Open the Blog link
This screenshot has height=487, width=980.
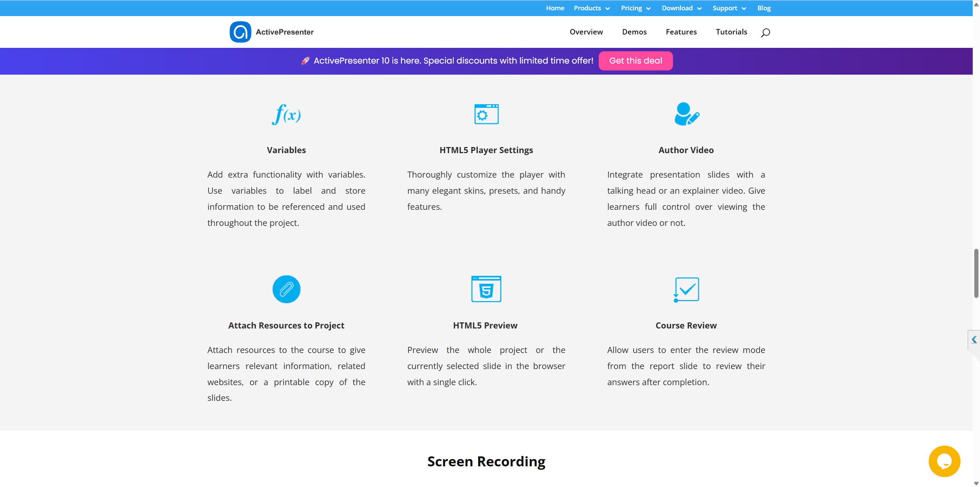[x=764, y=8]
